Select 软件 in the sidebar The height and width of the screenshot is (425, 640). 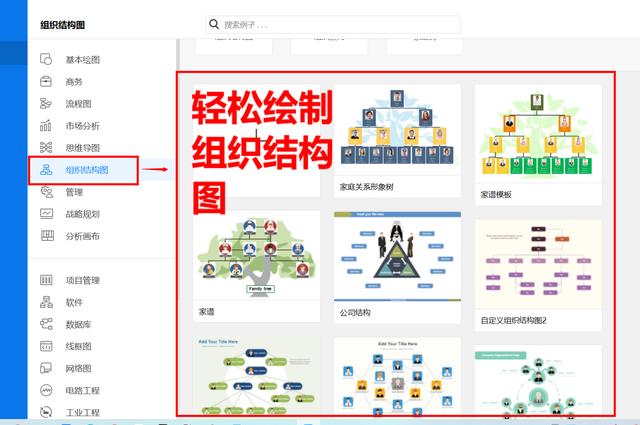point(74,301)
